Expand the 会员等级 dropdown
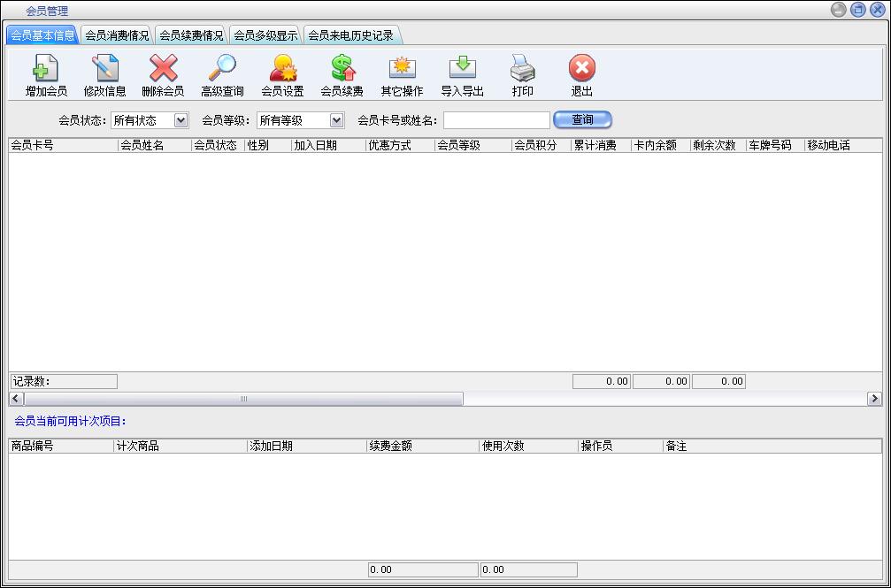The image size is (891, 588). pyautogui.click(x=336, y=120)
